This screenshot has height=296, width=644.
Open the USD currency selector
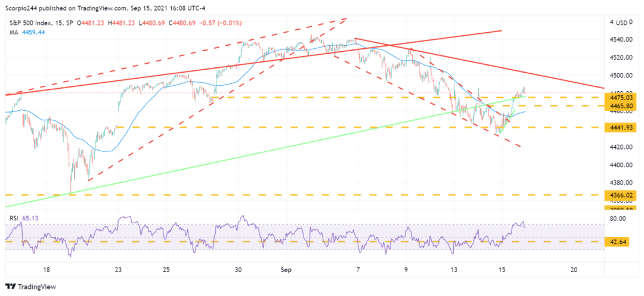click(x=621, y=23)
